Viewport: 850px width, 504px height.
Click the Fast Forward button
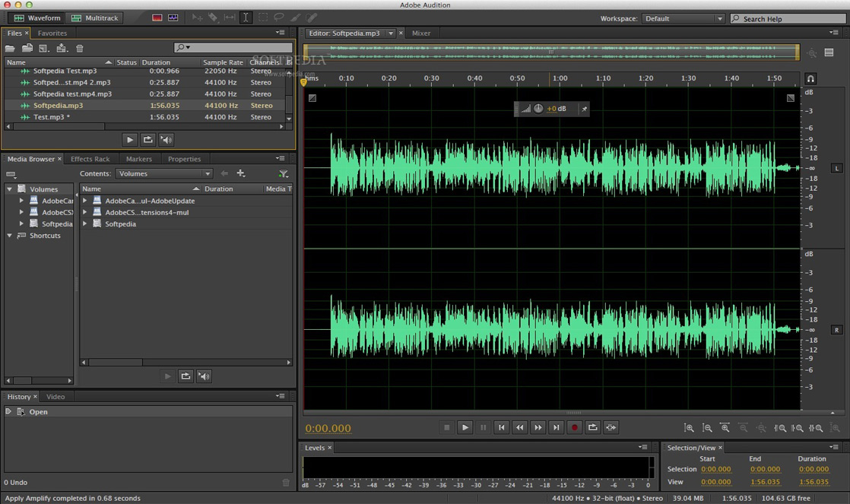pyautogui.click(x=538, y=427)
